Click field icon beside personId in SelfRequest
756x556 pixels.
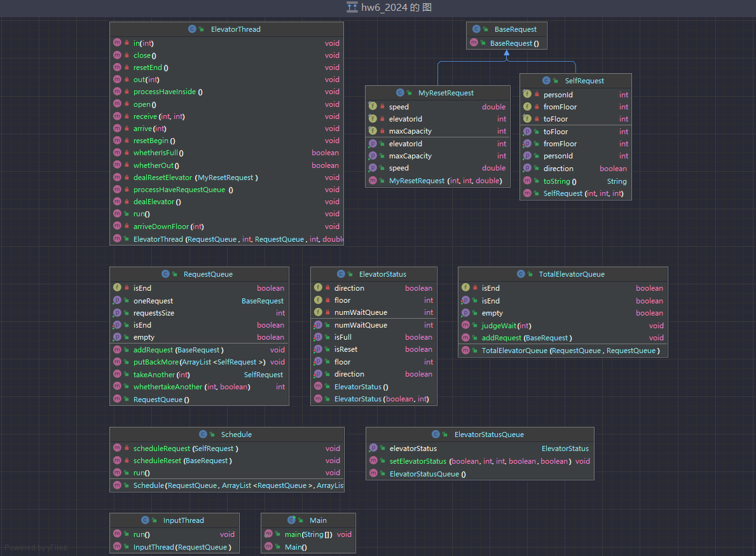(528, 94)
